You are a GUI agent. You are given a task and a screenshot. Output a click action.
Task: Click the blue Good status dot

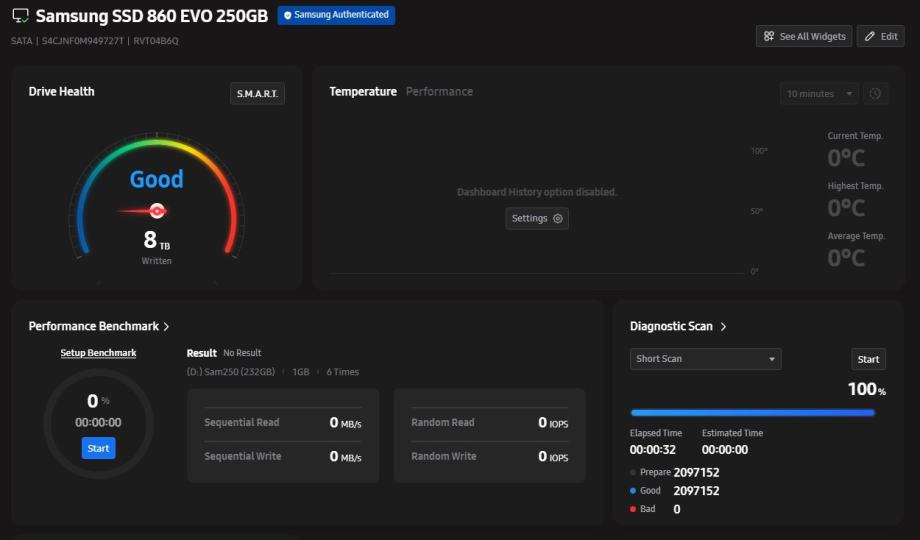coord(634,491)
